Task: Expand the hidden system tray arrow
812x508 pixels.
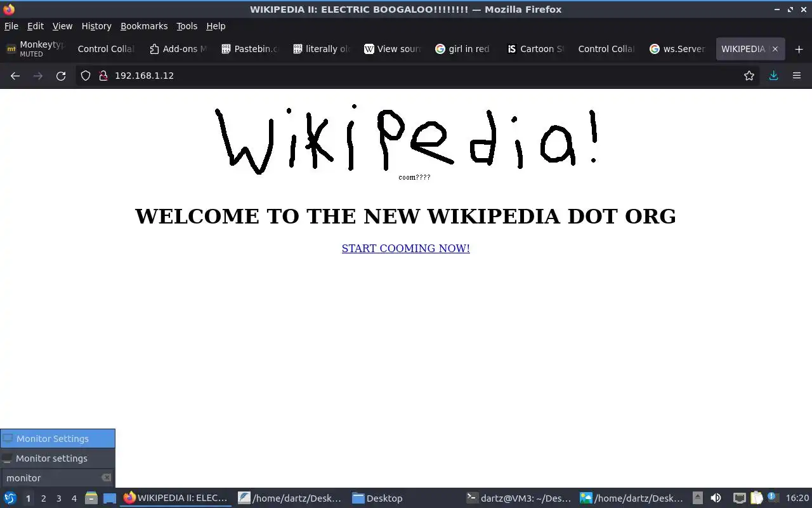Action: tap(697, 498)
